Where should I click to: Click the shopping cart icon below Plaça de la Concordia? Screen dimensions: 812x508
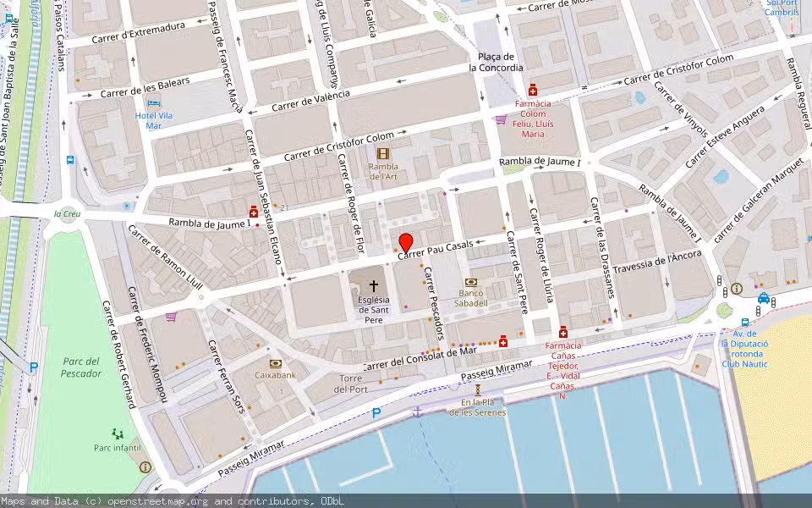500,119
